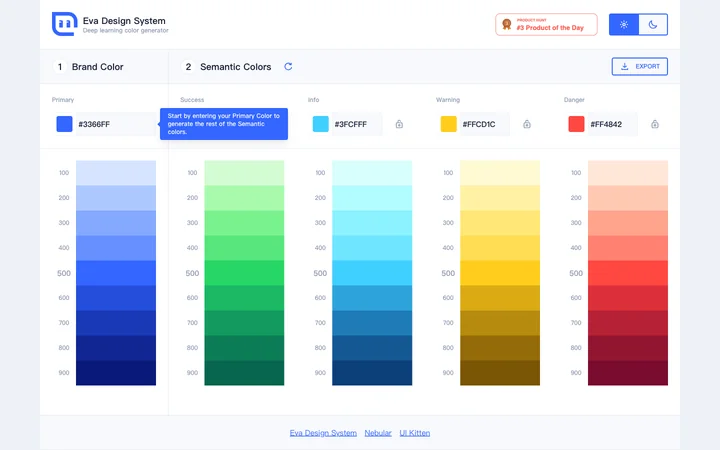Switch to dark theme with the moon button
Viewport: 720px width, 450px height.
[653, 24]
